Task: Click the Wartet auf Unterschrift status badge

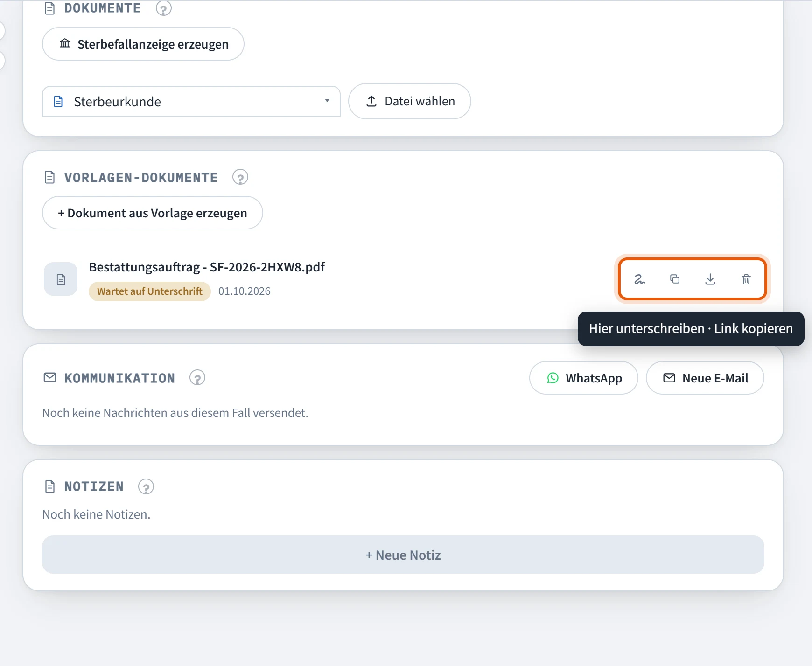Action: pyautogui.click(x=150, y=291)
